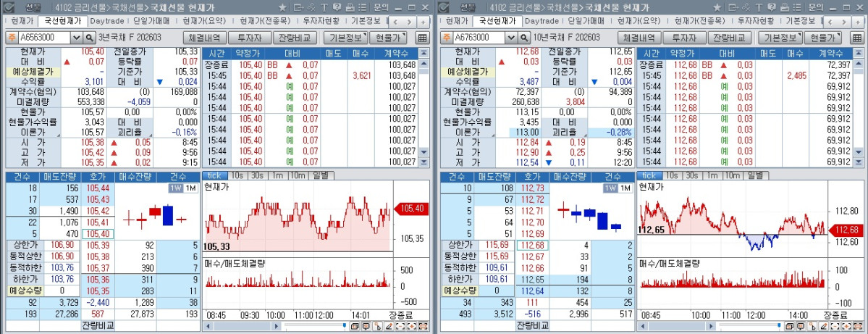Expand 기본정보 dropdown button in the 3-year window
The image size is (868, 334).
[346, 38]
